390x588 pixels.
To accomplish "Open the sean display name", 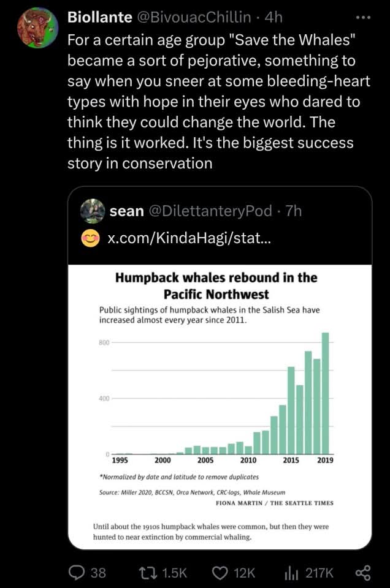I will (x=126, y=211).
